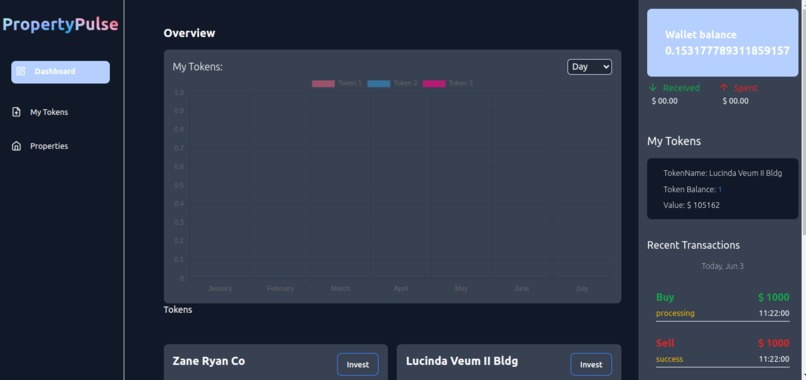Click the red Spent up-arrow icon
Screen dimensions: 806x380
[724, 87]
